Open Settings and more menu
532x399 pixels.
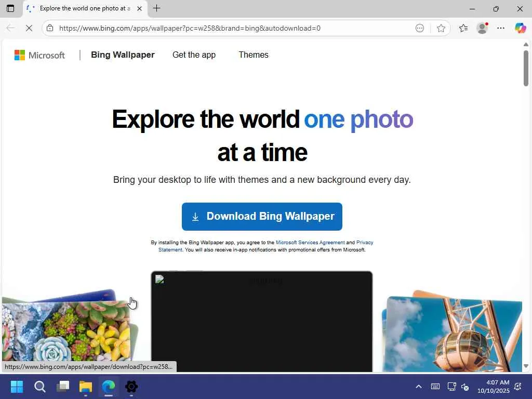pos(501,28)
